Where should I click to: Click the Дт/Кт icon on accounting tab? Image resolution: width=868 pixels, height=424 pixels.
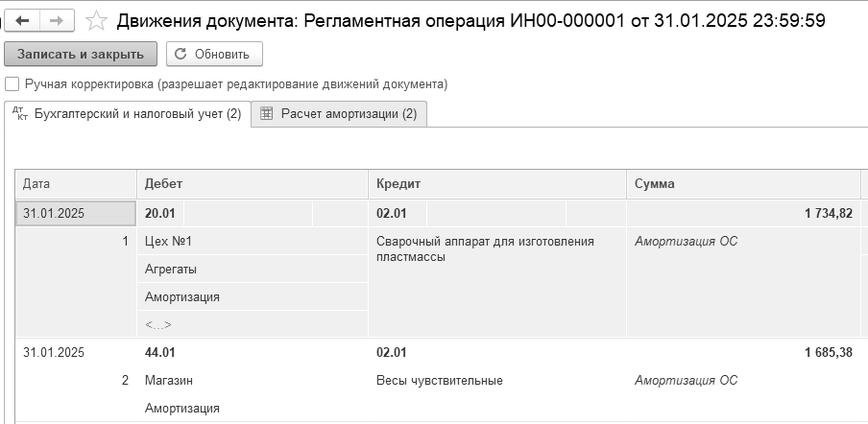pyautogui.click(x=20, y=113)
